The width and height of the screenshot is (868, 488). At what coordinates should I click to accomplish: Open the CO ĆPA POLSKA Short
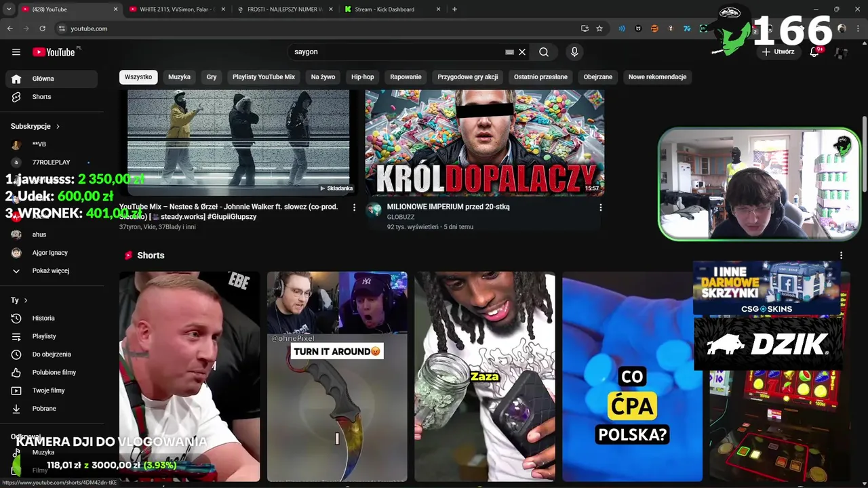632,376
